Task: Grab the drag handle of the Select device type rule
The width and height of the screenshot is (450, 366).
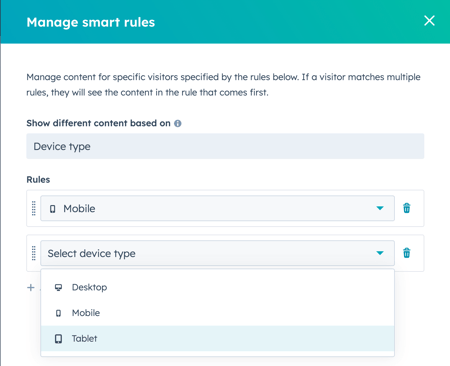Action: click(x=34, y=253)
